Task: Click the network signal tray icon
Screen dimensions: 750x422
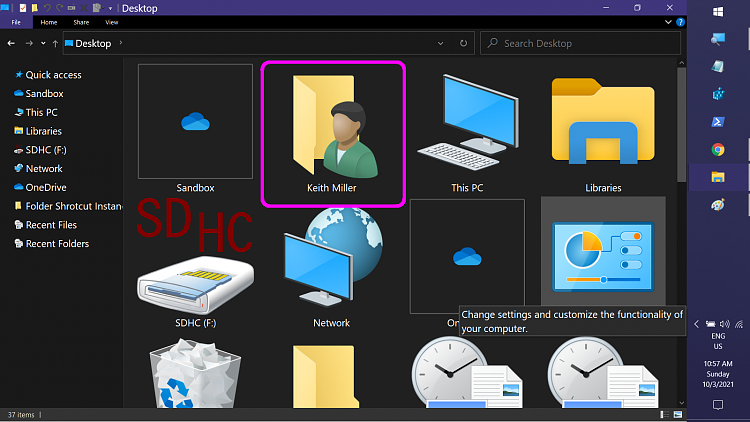Action: click(739, 324)
